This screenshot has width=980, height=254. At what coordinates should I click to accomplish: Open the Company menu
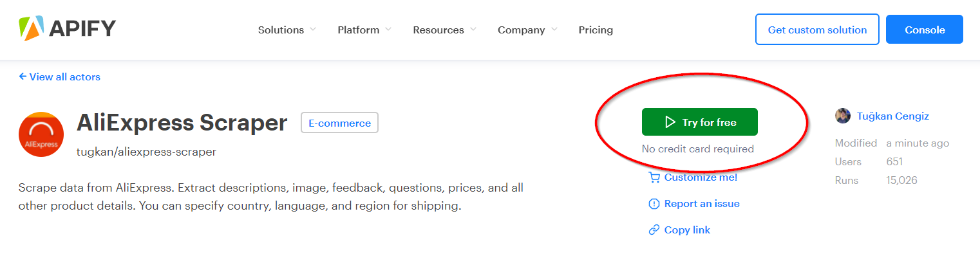527,30
